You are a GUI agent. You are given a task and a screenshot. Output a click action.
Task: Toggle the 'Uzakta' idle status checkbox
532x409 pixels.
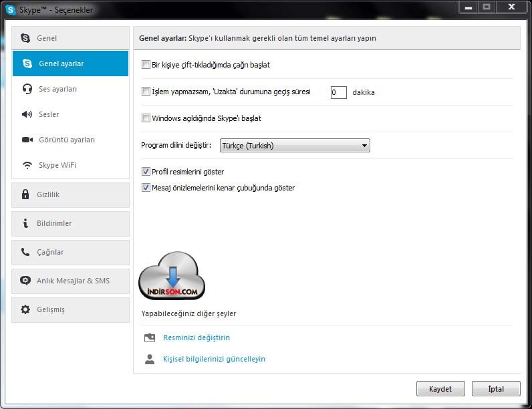point(146,92)
